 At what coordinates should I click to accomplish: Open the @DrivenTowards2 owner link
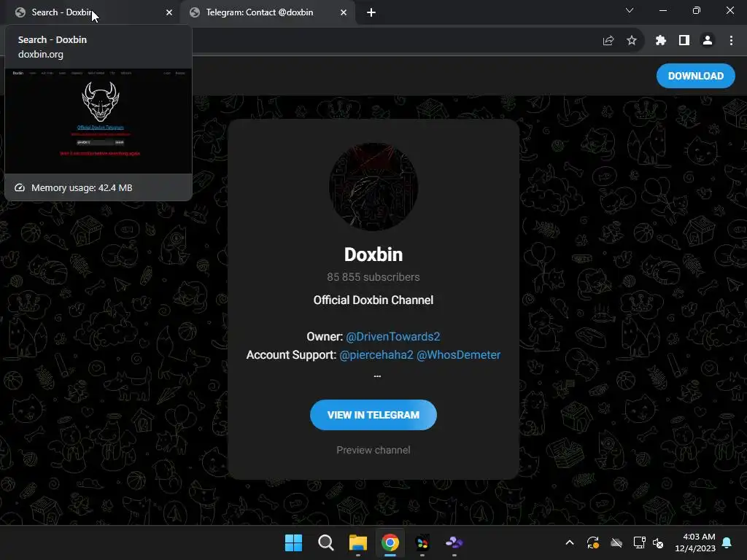(x=392, y=337)
